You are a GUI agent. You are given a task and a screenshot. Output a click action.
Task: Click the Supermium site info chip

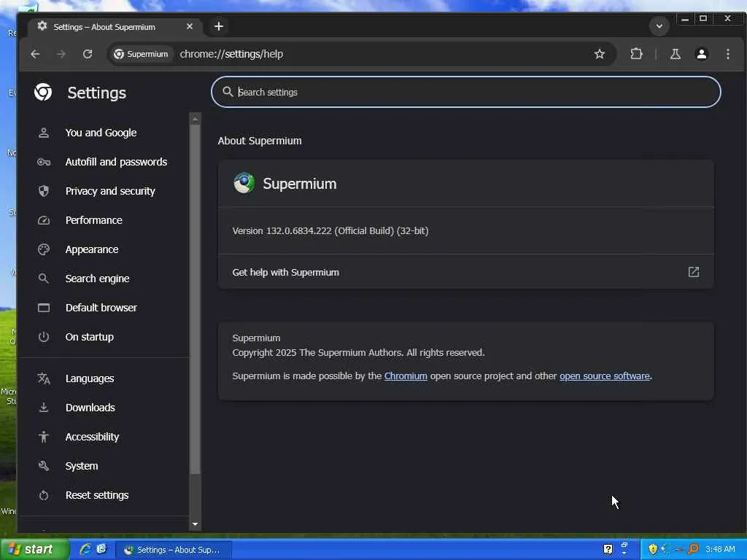tap(141, 54)
